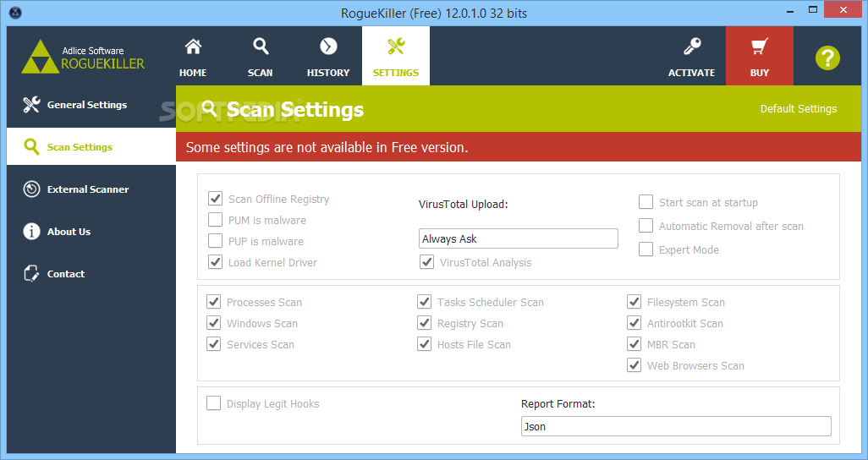Maximize the RogueKiller window

[813, 9]
